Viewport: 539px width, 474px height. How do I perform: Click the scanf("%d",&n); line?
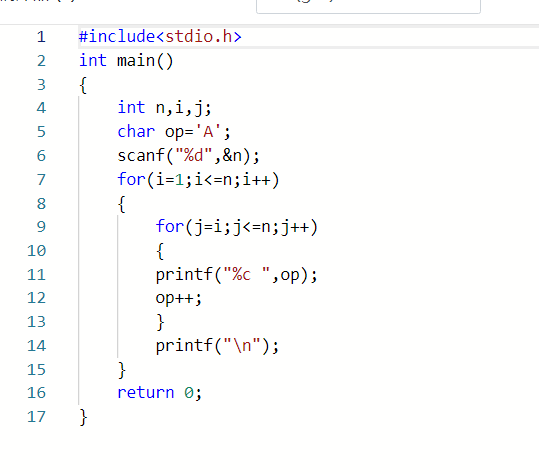click(x=188, y=155)
